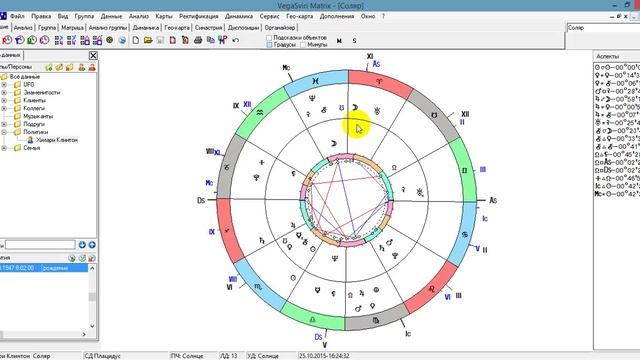Click the red-bordered document icon in toolbar

[173, 40]
